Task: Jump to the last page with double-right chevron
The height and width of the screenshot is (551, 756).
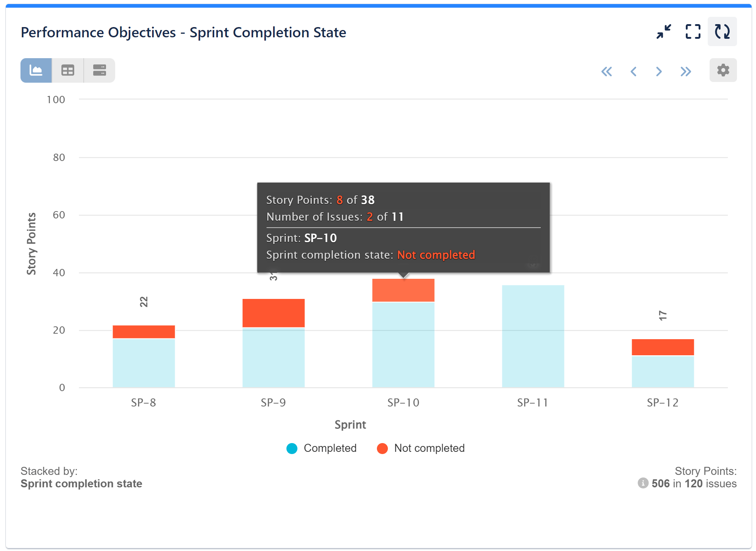Action: pos(685,72)
